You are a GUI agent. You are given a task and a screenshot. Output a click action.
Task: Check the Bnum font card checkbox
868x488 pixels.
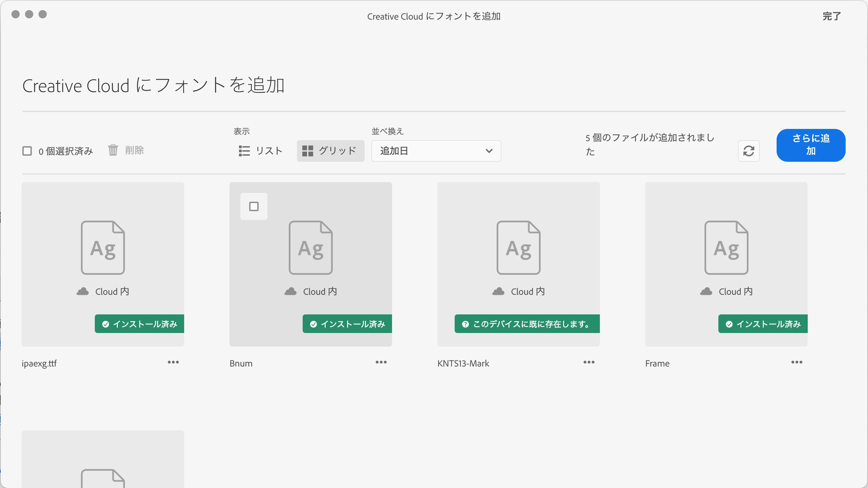click(x=254, y=206)
